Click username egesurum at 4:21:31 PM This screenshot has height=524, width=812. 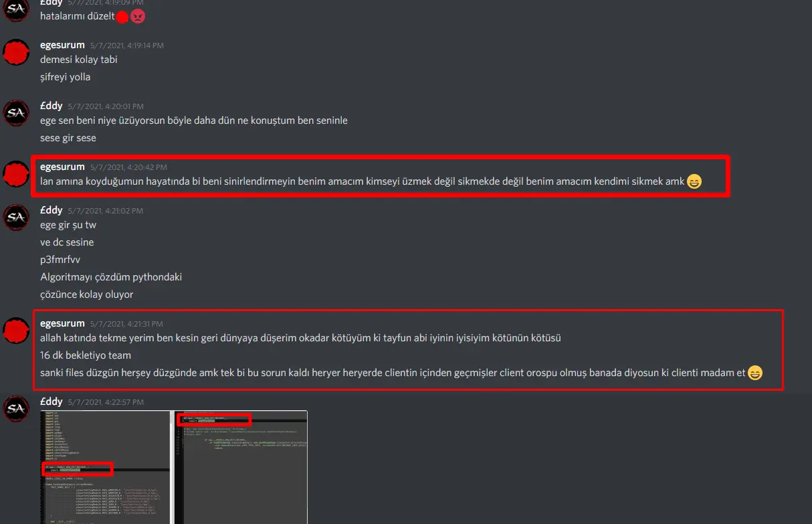[x=62, y=323]
